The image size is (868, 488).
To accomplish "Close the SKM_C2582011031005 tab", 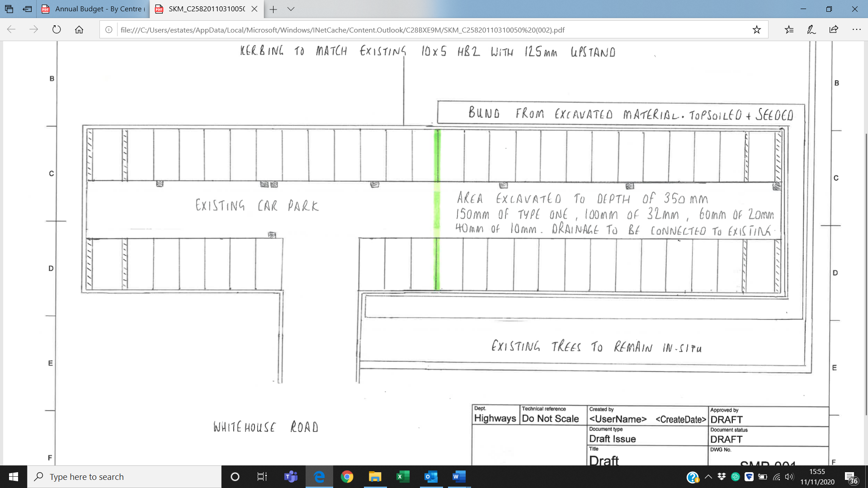I will pos(255,9).
